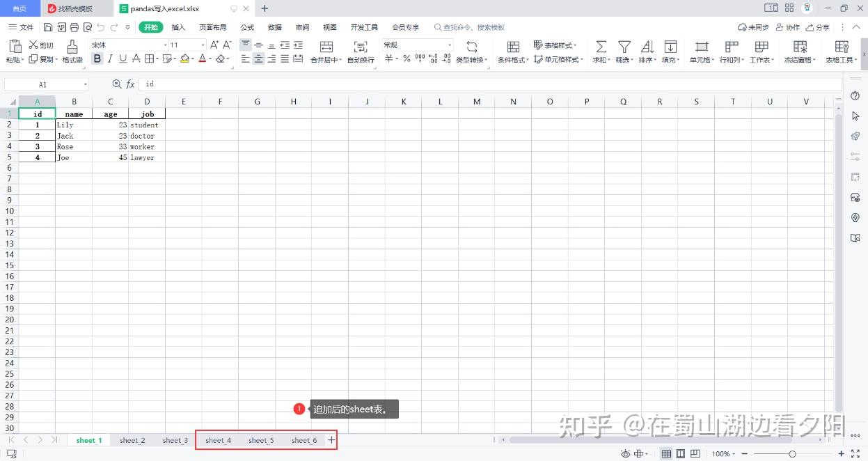The image size is (868, 461).
Task: Switch to sheet_4 worksheet tab
Action: (x=218, y=440)
